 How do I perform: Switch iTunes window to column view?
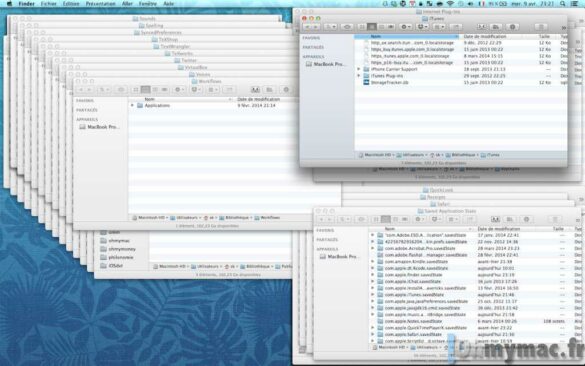[x=381, y=27]
